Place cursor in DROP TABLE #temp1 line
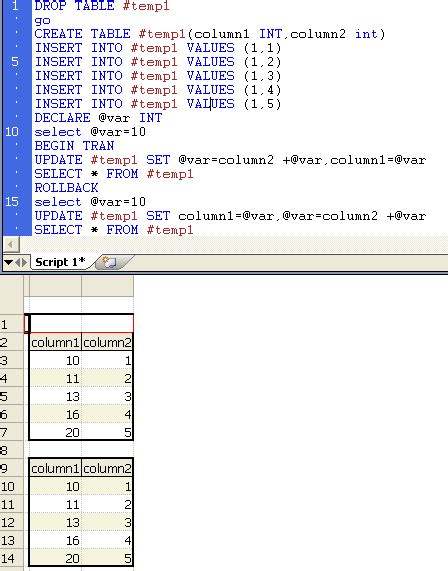The image size is (448, 571). pos(102,6)
